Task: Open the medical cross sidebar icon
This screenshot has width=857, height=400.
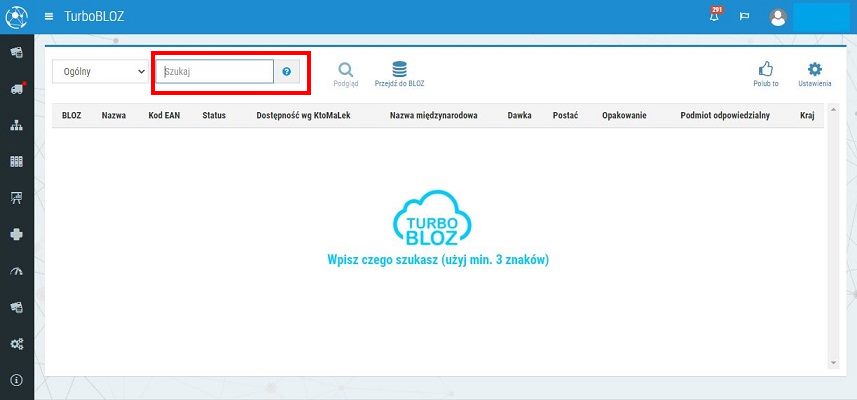Action: tap(17, 234)
